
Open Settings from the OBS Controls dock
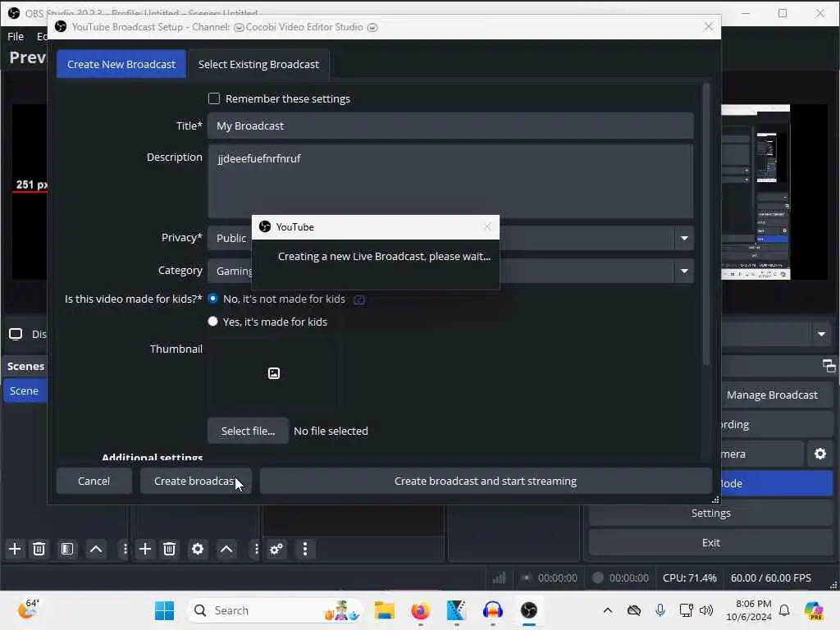coord(710,514)
